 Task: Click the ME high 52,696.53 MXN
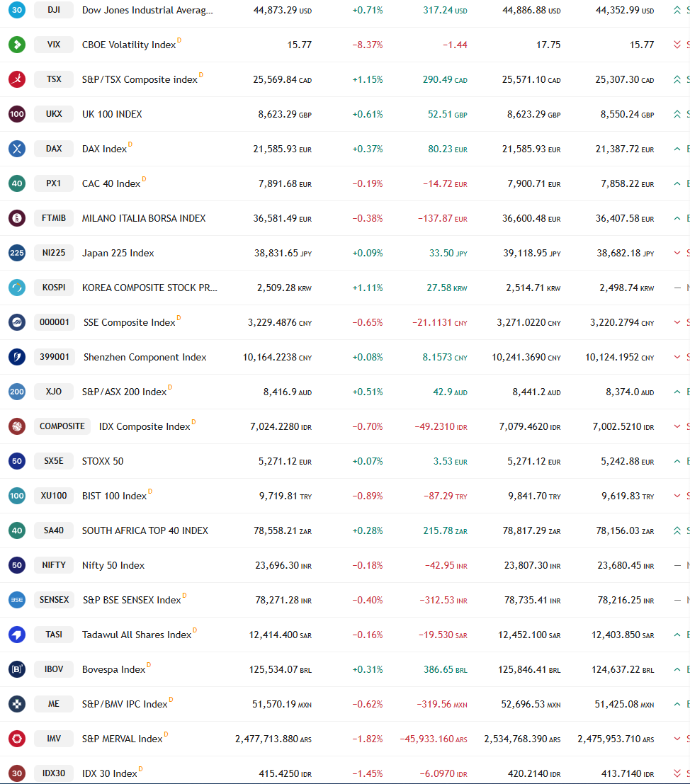click(531, 704)
